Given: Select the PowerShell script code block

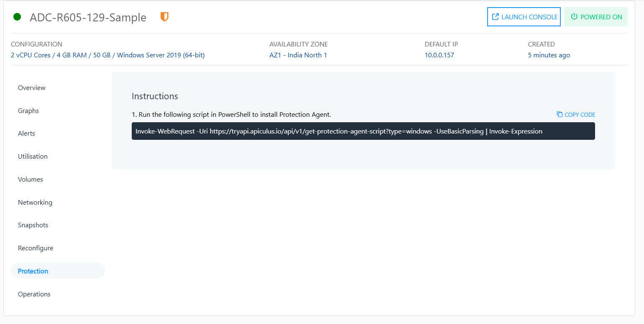Looking at the screenshot, I should click(363, 131).
